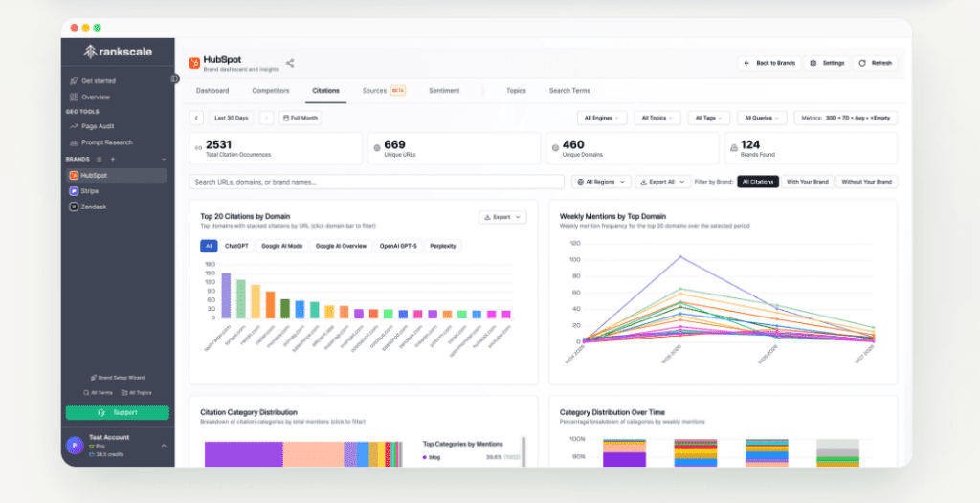Expand the Test Account menu chevron
The width and height of the screenshot is (980, 503).
point(164,446)
